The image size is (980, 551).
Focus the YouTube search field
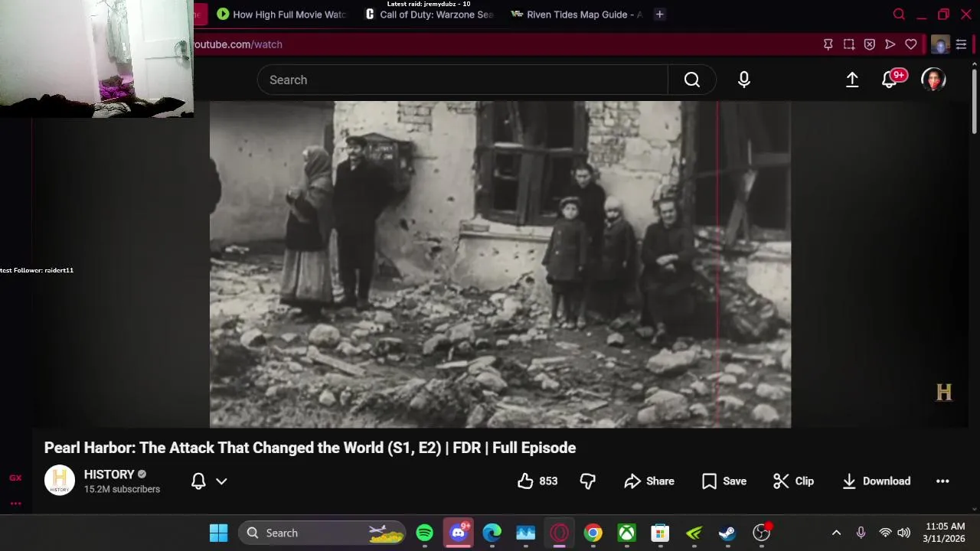pyautogui.click(x=462, y=80)
